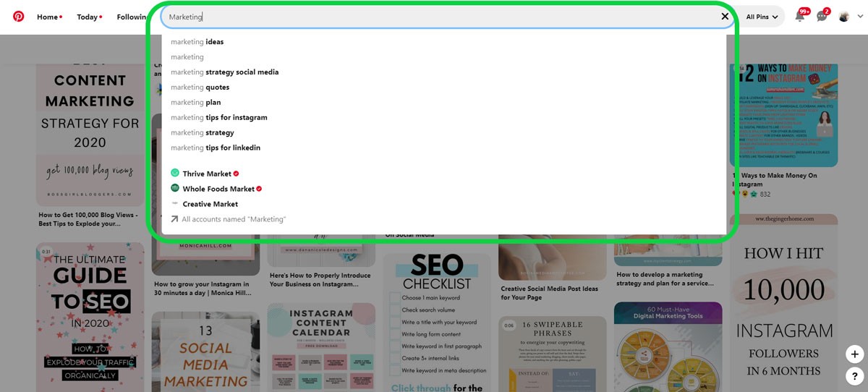This screenshot has height=392, width=868.
Task: Open 'How to Get 100,000 Blog Views' title
Action: 89,219
